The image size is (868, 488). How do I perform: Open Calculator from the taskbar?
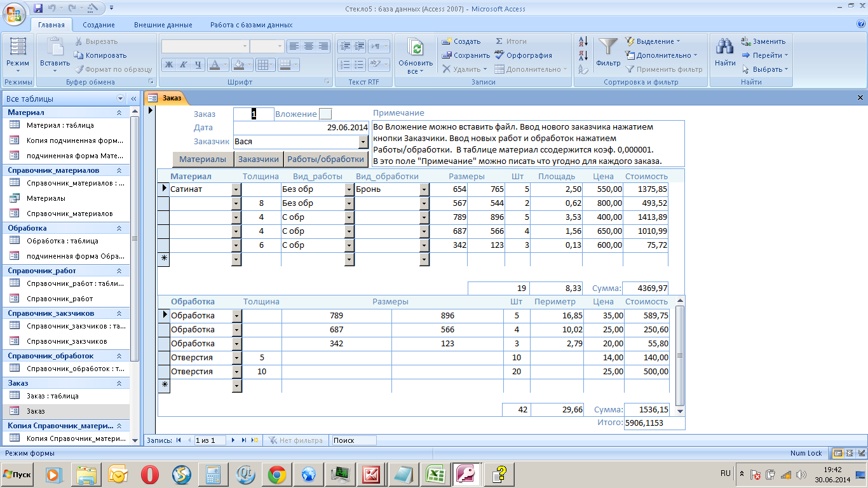click(213, 475)
